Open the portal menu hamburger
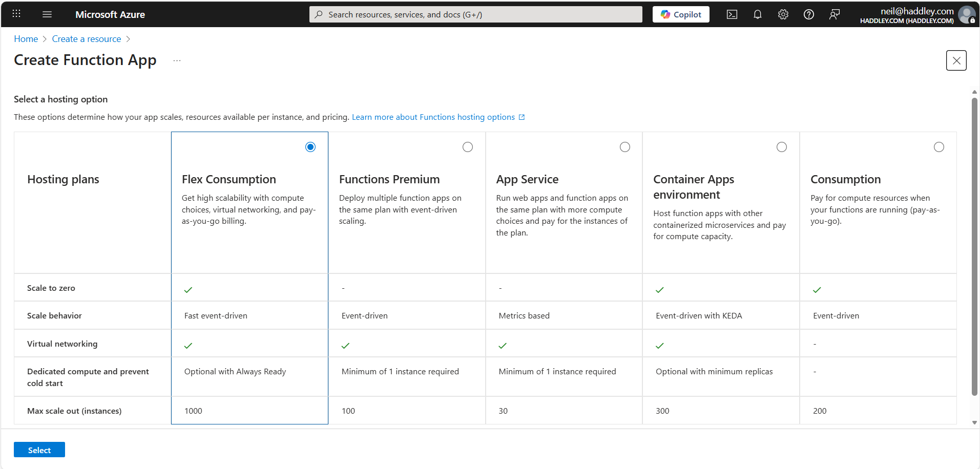Image resolution: width=980 pixels, height=469 pixels. (47, 14)
